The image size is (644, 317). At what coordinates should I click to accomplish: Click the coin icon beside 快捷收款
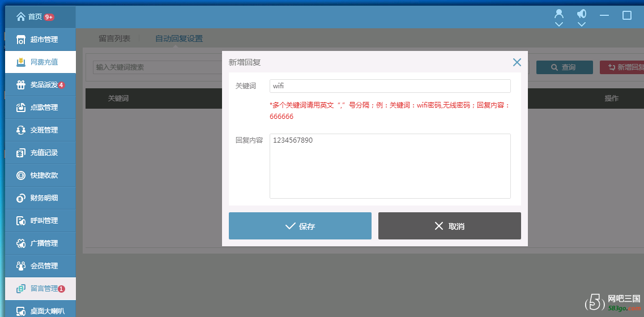(21, 175)
